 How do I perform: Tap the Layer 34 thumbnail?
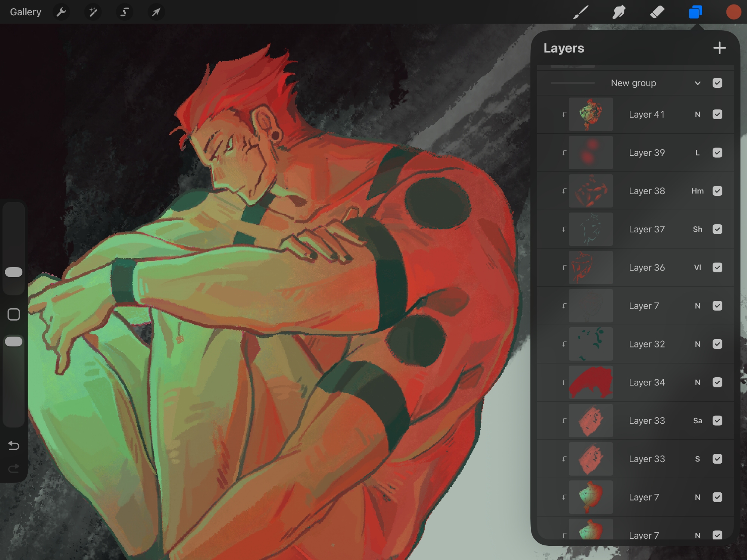coord(591,382)
